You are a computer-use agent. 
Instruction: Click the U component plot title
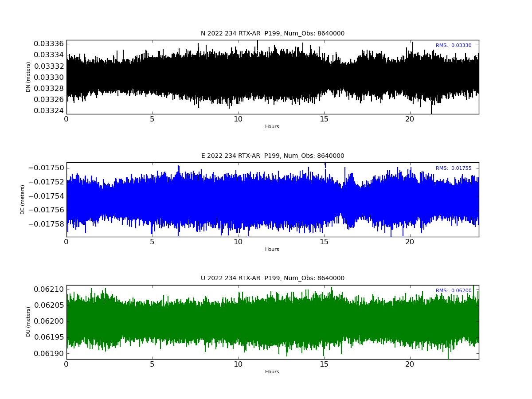[x=272, y=278]
